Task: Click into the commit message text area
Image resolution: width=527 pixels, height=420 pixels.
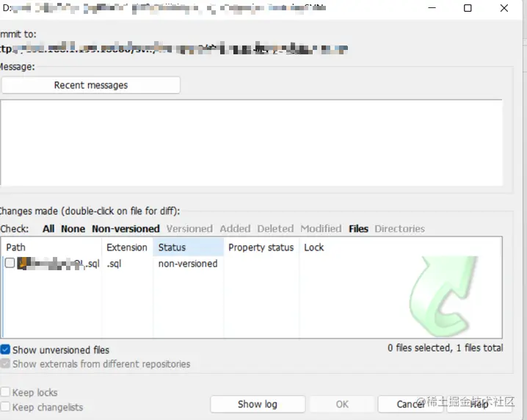Action: click(251, 142)
